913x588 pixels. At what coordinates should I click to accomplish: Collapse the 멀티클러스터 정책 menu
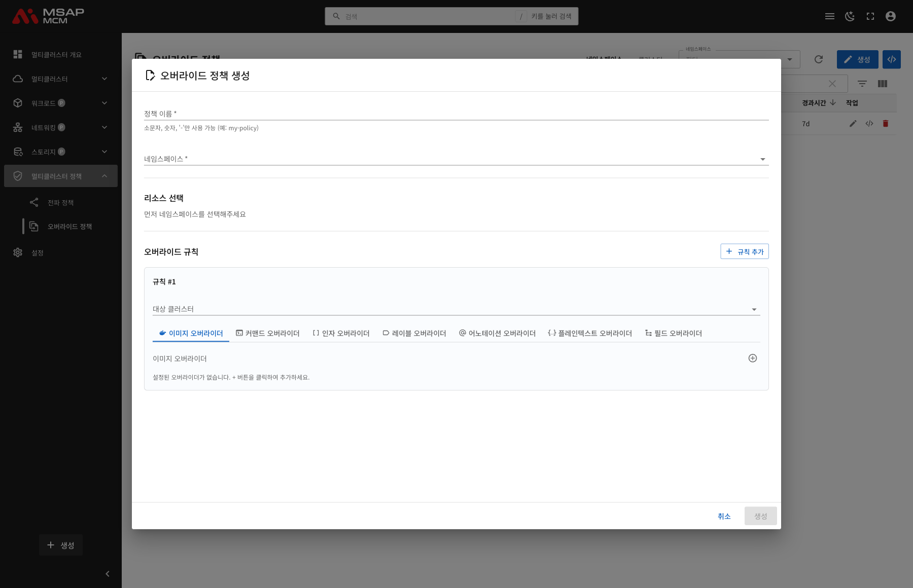(x=61, y=176)
